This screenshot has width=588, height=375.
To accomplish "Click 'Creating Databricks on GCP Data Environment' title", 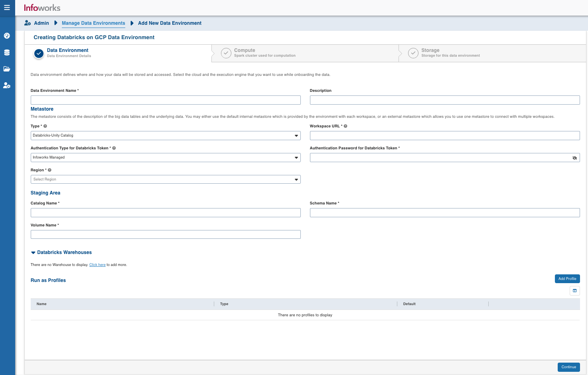I will pos(94,37).
